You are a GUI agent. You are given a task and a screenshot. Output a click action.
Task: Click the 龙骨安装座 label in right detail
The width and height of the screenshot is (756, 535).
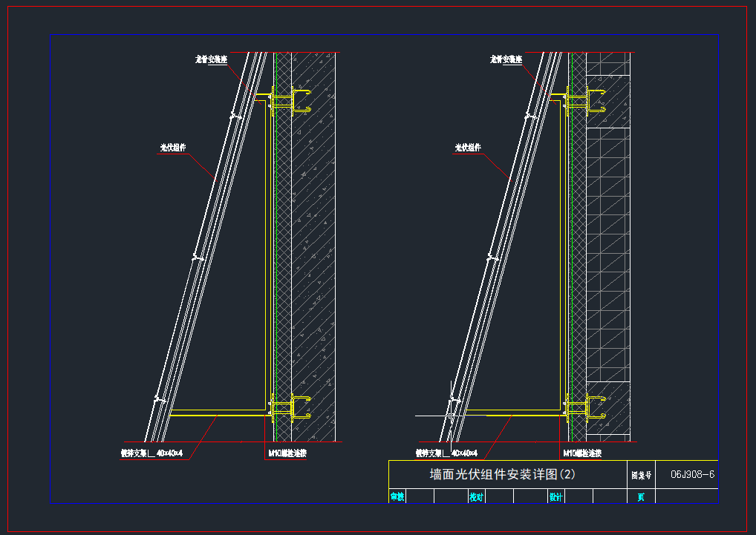pos(506,59)
